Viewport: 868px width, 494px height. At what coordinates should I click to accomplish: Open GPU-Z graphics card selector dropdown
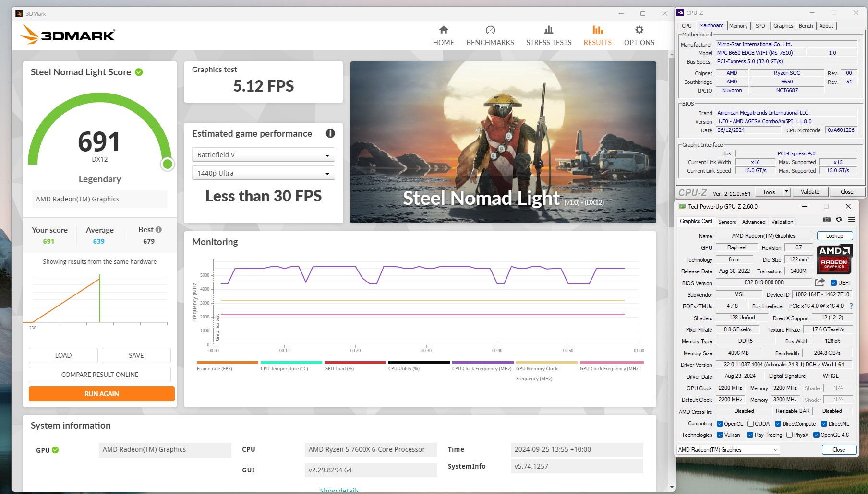point(728,450)
